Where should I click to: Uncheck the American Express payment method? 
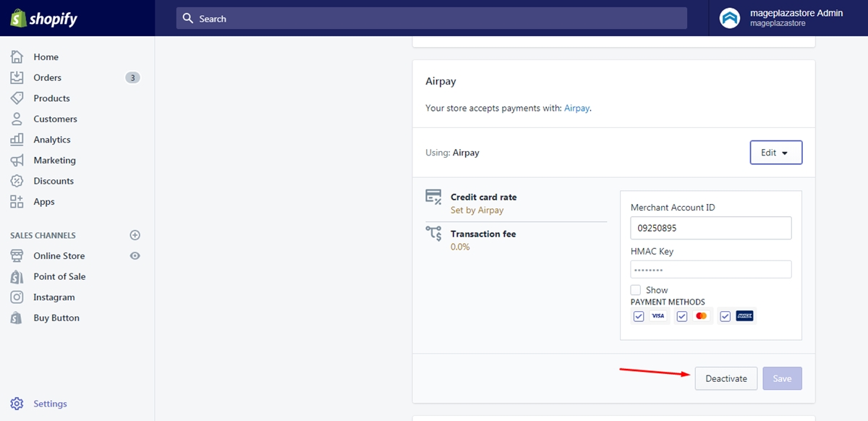tap(726, 316)
